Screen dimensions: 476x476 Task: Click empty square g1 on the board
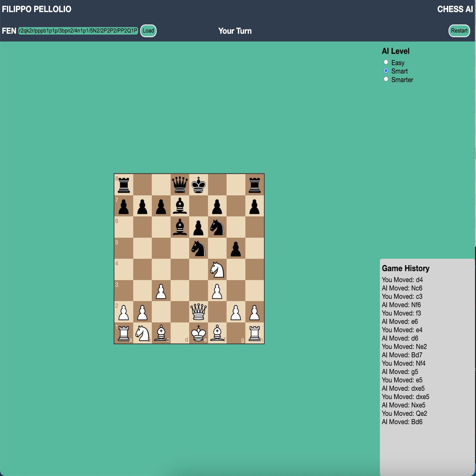[x=236, y=333]
